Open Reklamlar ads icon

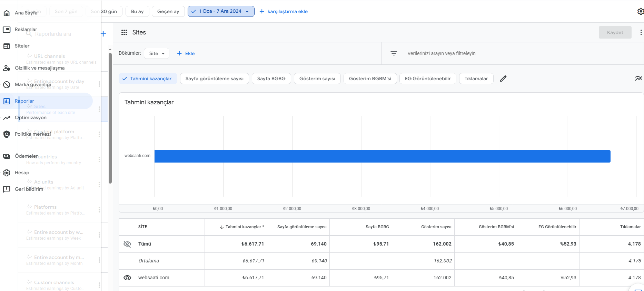(x=7, y=30)
